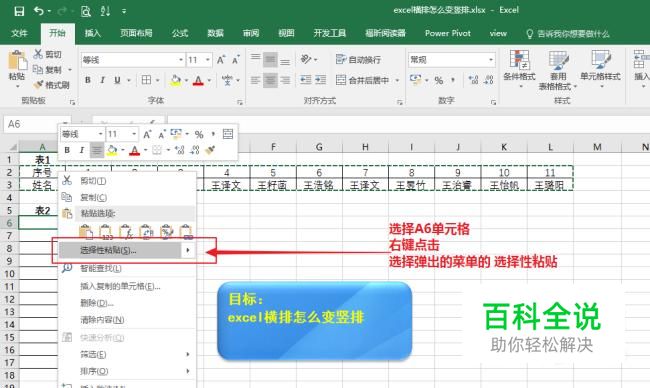
Task: Toggle Italic in the ribbon font group
Action: coord(102,80)
